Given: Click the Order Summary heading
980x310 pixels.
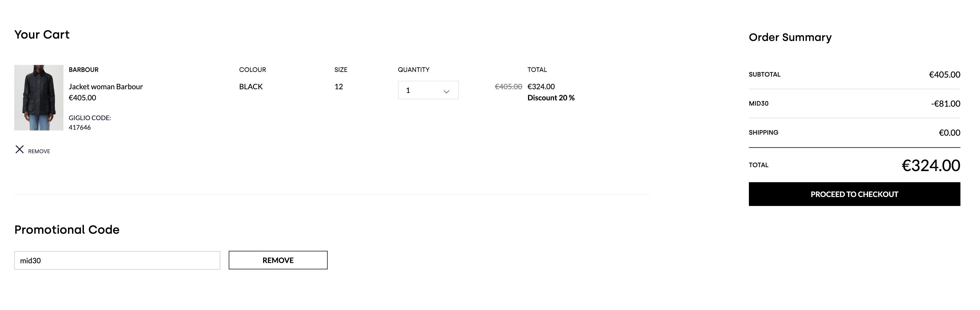Looking at the screenshot, I should click(x=790, y=37).
